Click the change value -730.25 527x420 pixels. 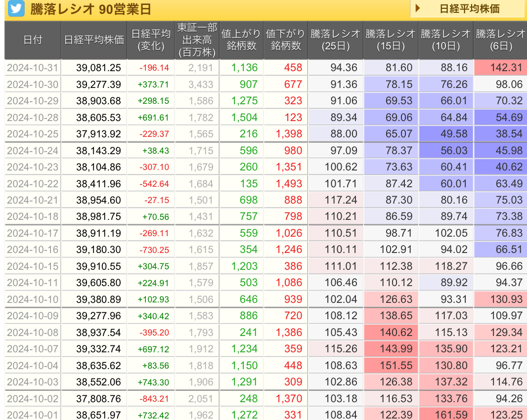click(x=154, y=250)
